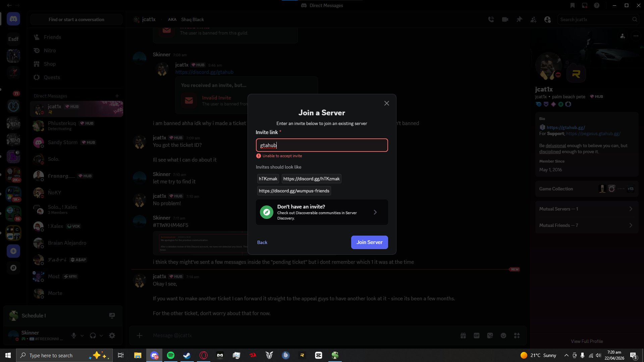Toggle microphone mute
The width and height of the screenshot is (644, 362).
click(x=74, y=336)
